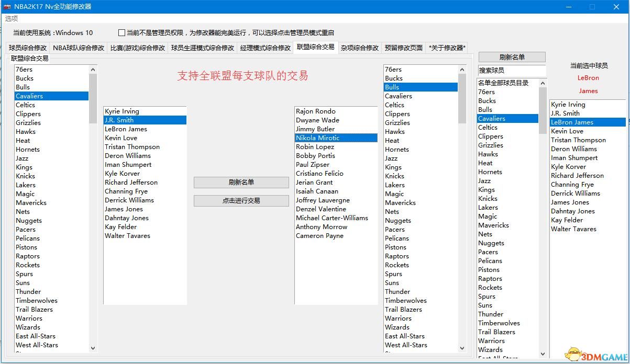Select Nikola Mirotic in the Bulls roster
This screenshot has height=364, width=630.
tap(336, 138)
